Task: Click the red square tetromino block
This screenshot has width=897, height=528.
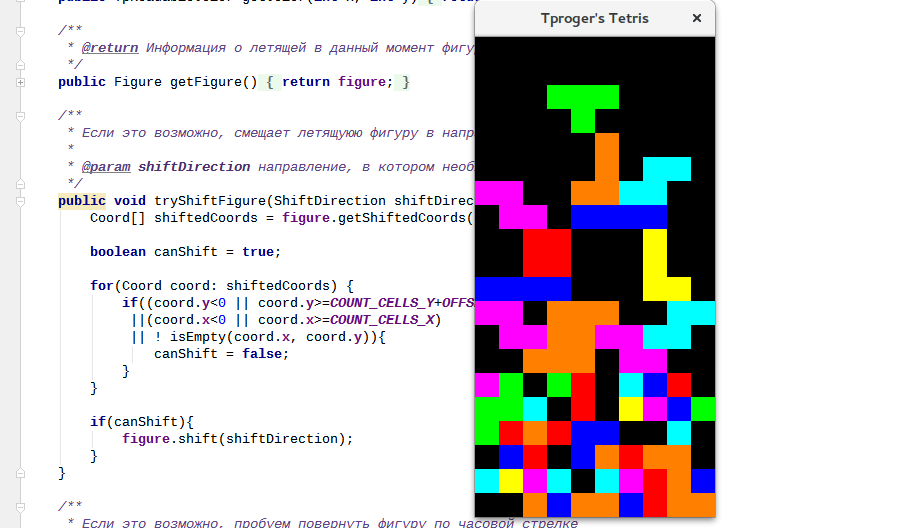Action: coord(547,253)
